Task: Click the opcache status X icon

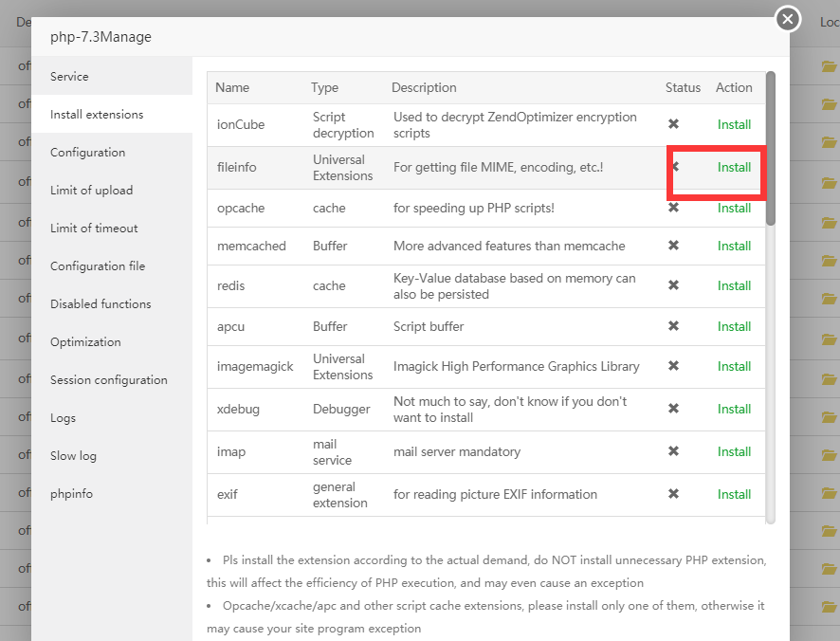Action: [673, 208]
